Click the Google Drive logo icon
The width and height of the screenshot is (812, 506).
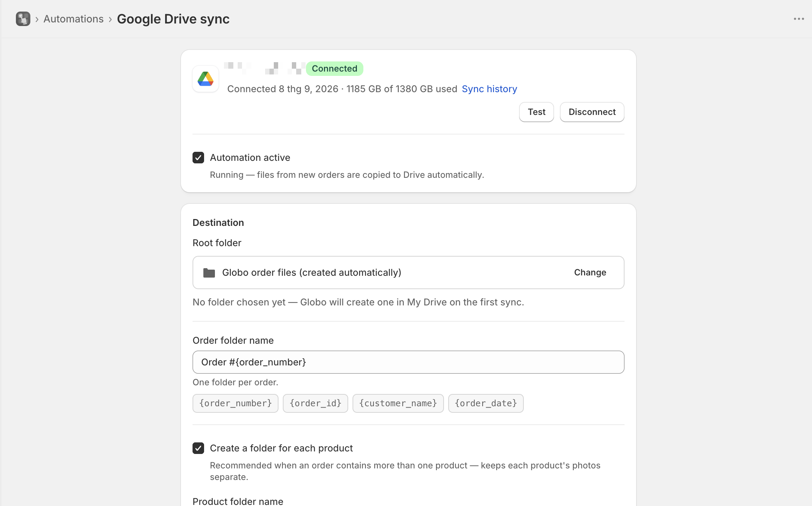point(206,79)
